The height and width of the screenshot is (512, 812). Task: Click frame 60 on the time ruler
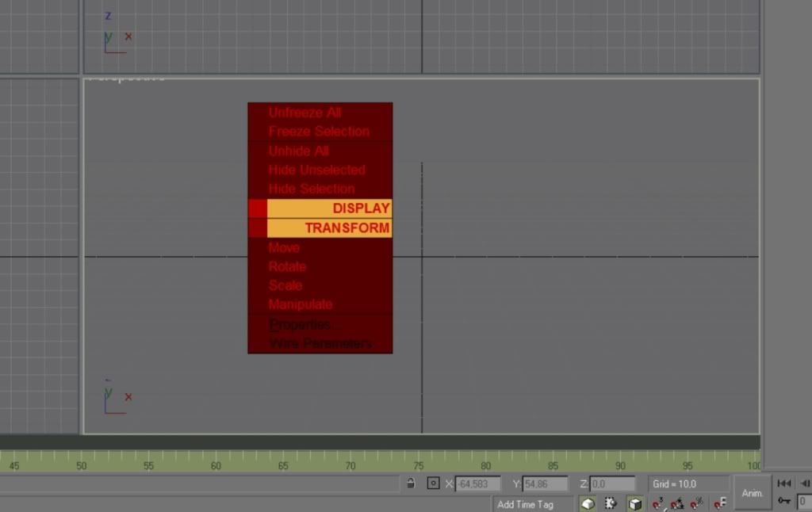point(216,465)
